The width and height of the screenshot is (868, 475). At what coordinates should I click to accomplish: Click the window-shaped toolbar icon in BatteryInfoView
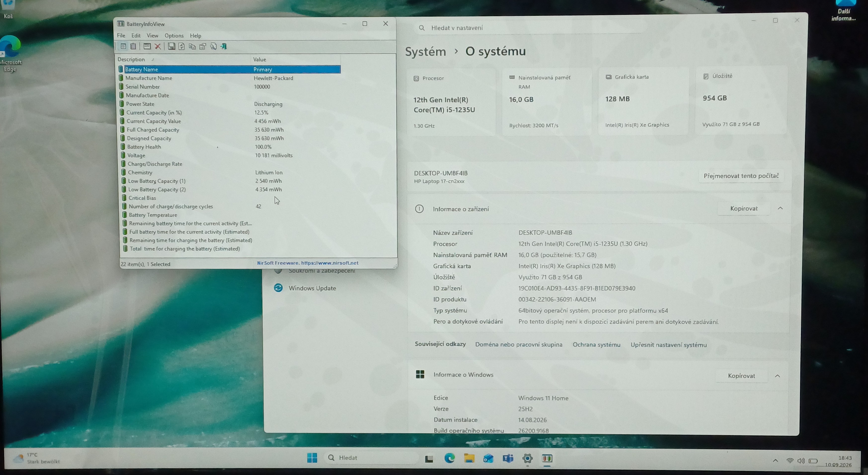[x=147, y=46]
